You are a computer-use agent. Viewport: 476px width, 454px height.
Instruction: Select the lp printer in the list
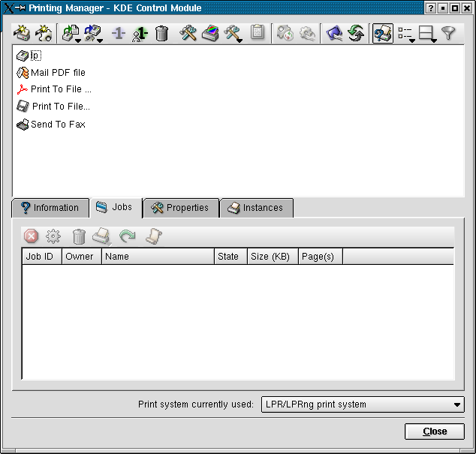29,56
